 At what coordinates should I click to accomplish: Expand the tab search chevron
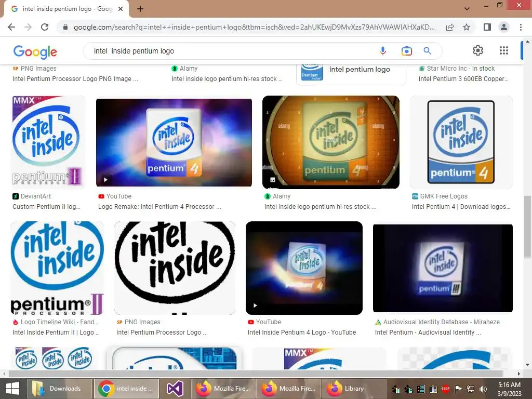pyautogui.click(x=467, y=9)
